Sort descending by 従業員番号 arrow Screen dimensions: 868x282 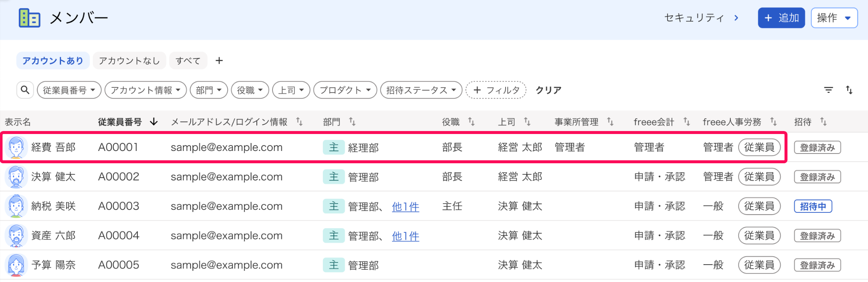(154, 122)
